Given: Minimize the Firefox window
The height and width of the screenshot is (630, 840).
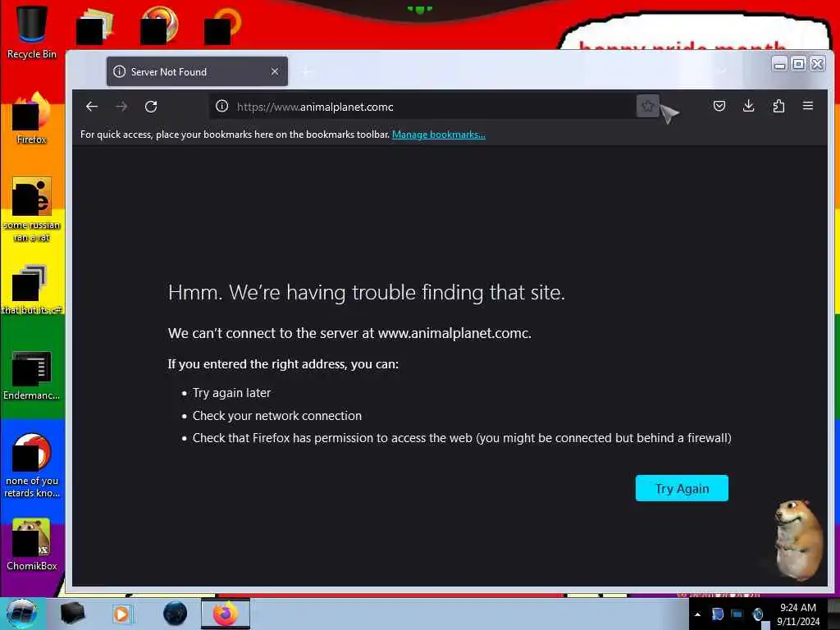Looking at the screenshot, I should [x=780, y=64].
